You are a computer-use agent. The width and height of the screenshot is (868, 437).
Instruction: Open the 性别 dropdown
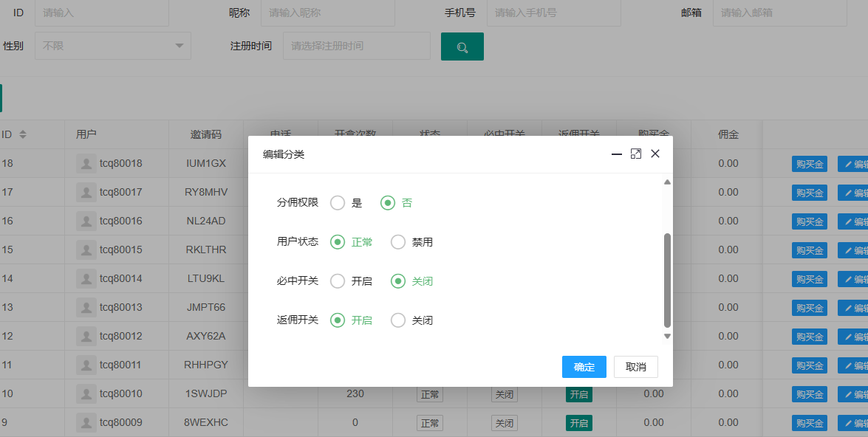tap(113, 46)
